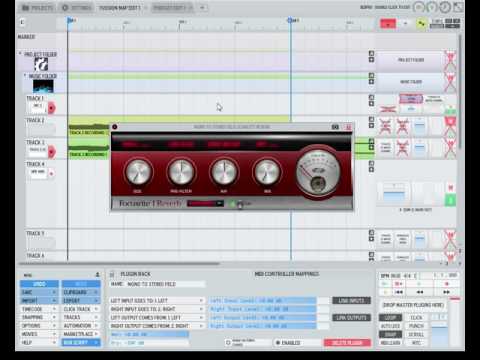Click the rewind transport button
The width and height of the screenshot is (480, 360).
(x=420, y=292)
